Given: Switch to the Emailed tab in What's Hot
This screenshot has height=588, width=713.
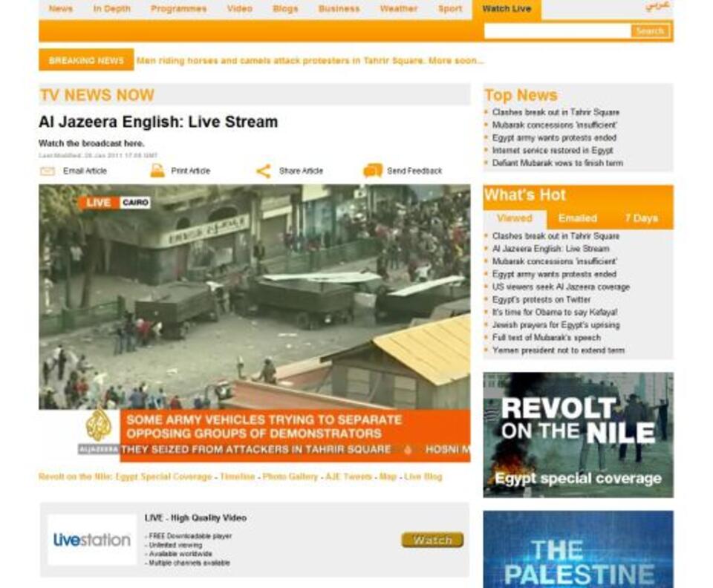Looking at the screenshot, I should pyautogui.click(x=576, y=219).
